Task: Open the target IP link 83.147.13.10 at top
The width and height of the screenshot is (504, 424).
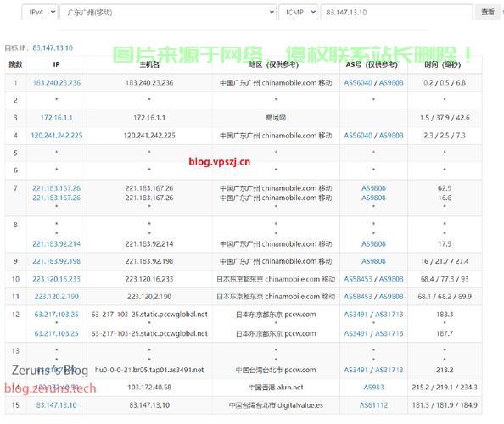Action: [x=53, y=47]
